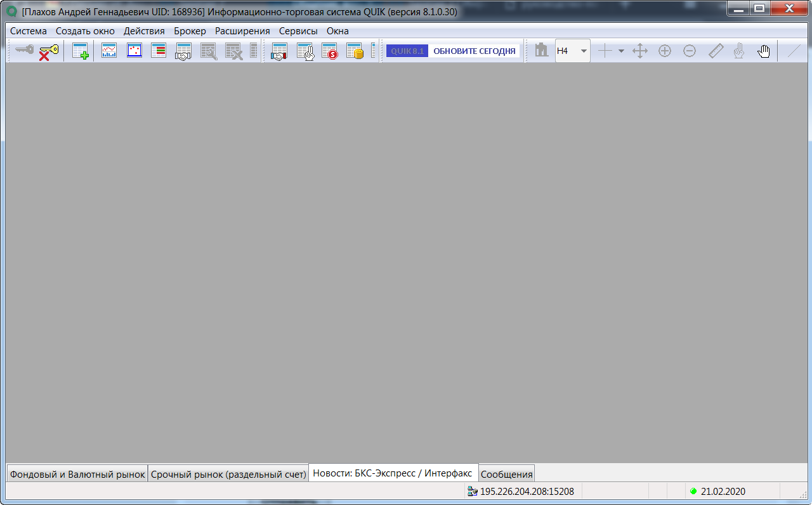Open the deals table with colored handshake icon
Viewport: 812px width, 505px height.
tap(279, 51)
